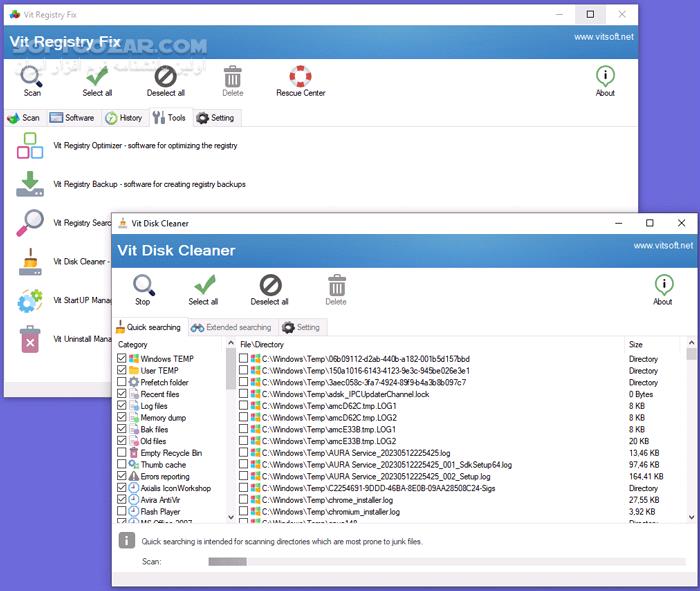This screenshot has width=700, height=591.
Task: Launch Vit Uninstall Manager trash icon
Action: (x=30, y=339)
